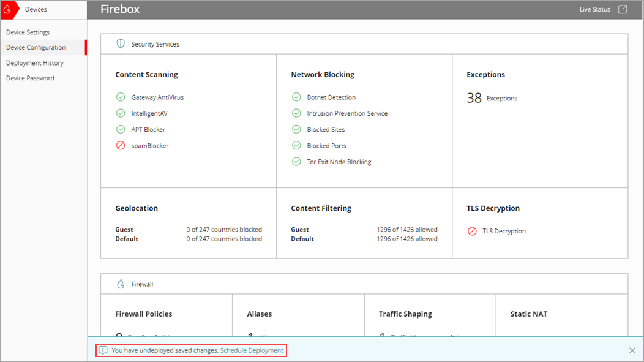644x362 pixels.
Task: Click the WatchGuard flame logo
Action: (x=8, y=9)
